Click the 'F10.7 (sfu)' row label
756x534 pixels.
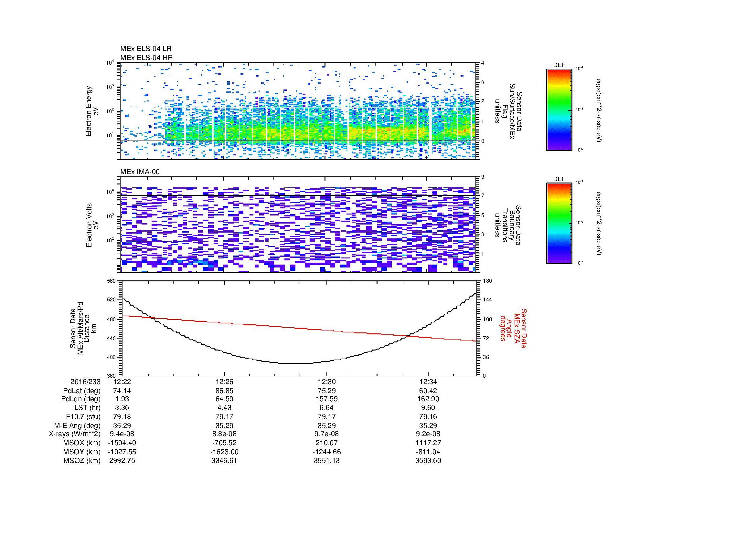point(83,417)
